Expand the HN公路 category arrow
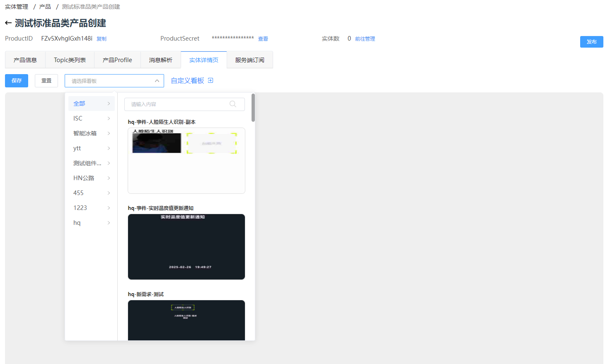The height and width of the screenshot is (364, 610). (x=109, y=178)
